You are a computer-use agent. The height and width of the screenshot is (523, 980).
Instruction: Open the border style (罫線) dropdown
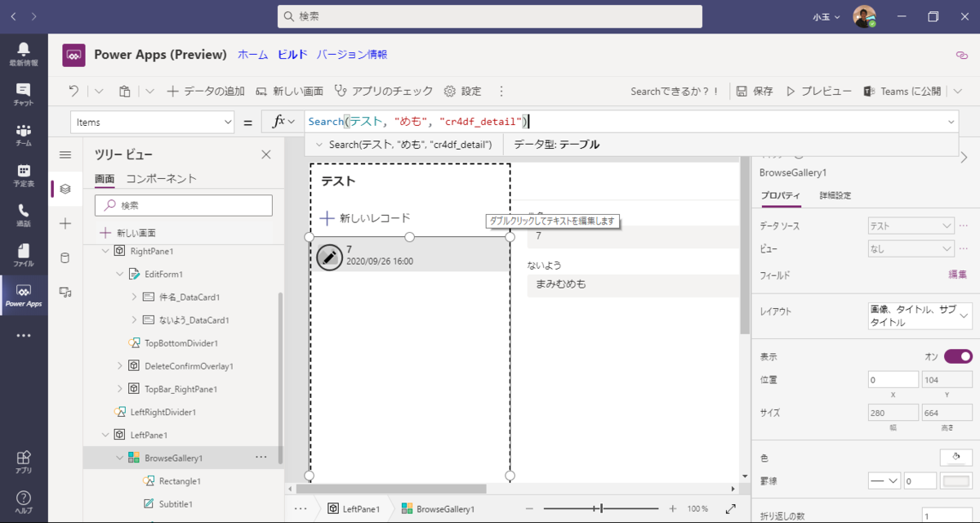coord(884,481)
